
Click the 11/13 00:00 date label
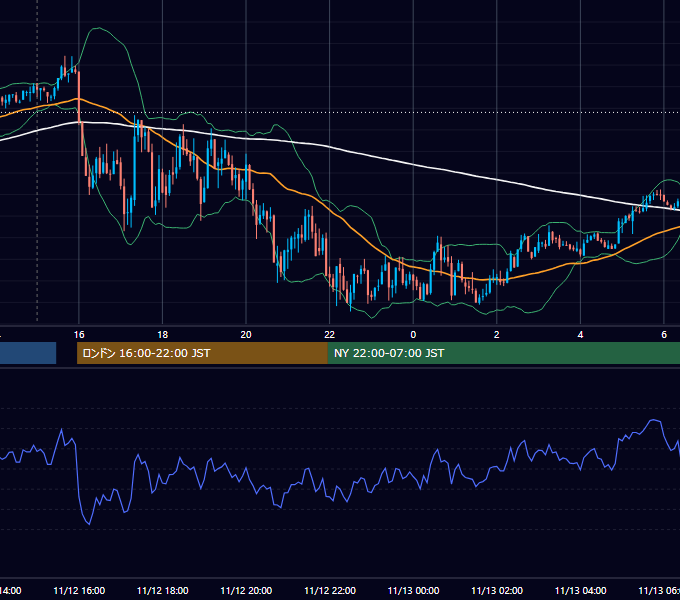click(x=413, y=590)
